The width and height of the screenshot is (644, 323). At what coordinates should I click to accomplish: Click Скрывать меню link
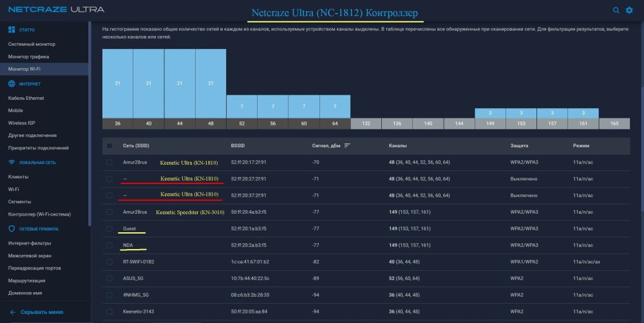click(42, 312)
